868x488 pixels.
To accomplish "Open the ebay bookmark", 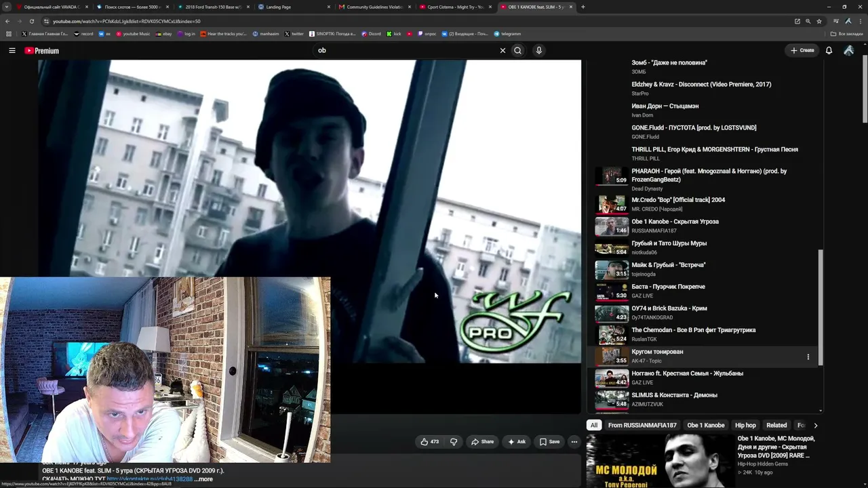I will tap(163, 34).
